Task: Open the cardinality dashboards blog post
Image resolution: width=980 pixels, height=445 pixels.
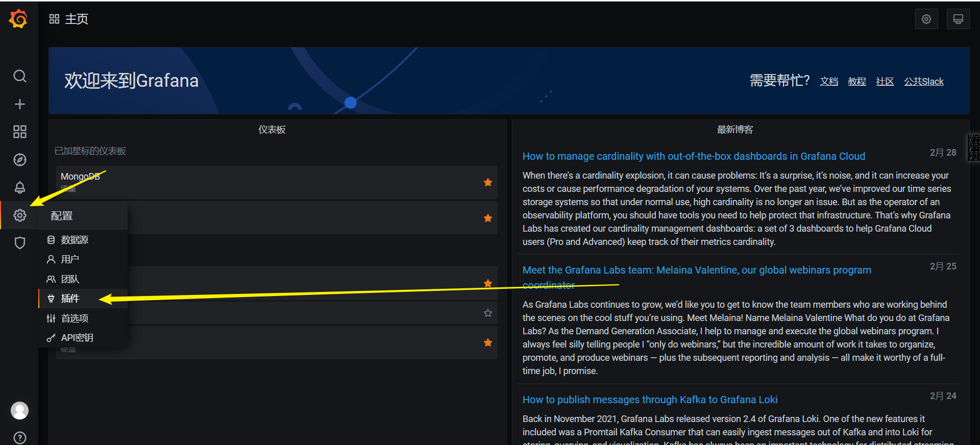Action: (x=694, y=156)
